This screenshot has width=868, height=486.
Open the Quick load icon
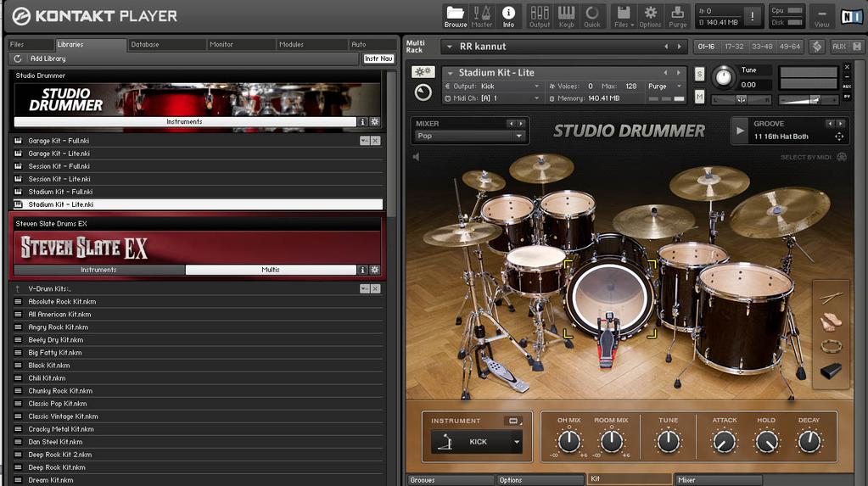coord(591,16)
